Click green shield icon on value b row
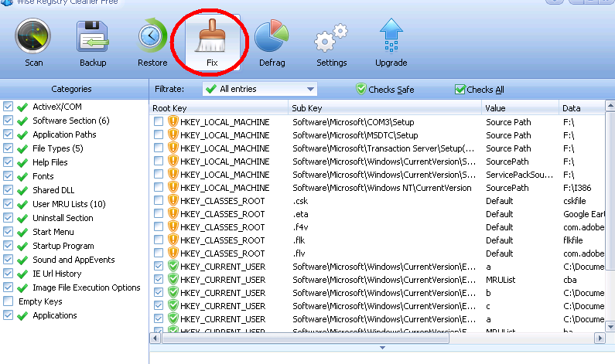This screenshot has height=364, width=615. pos(173,292)
